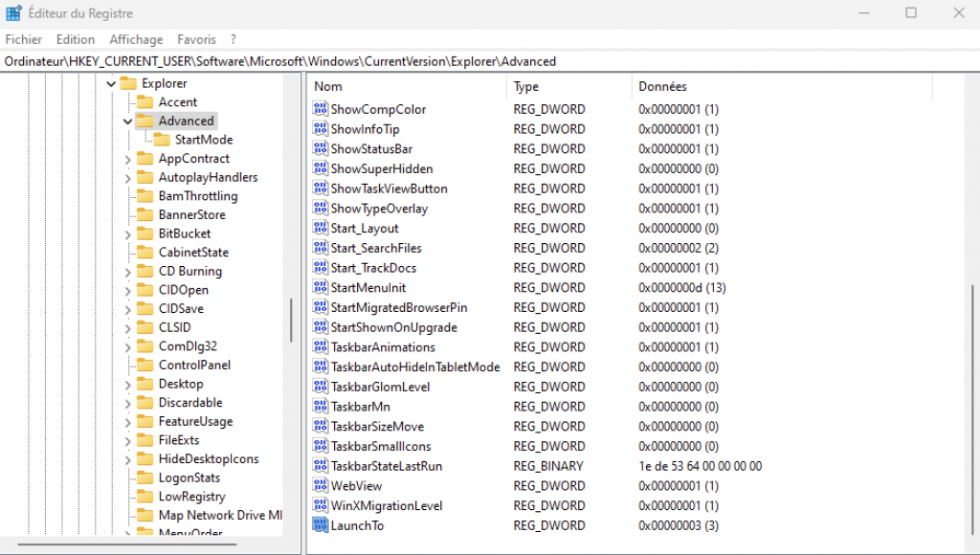980x555 pixels.
Task: Select the Discardable key
Action: [190, 402]
